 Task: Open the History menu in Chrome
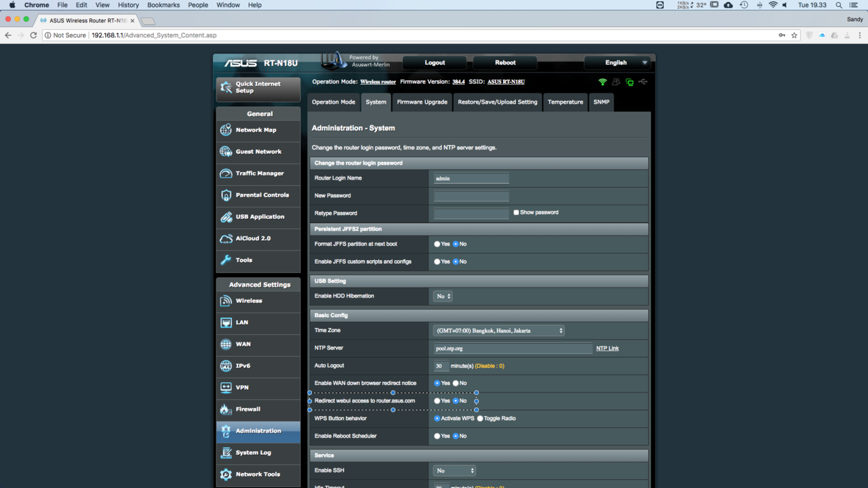coord(128,5)
